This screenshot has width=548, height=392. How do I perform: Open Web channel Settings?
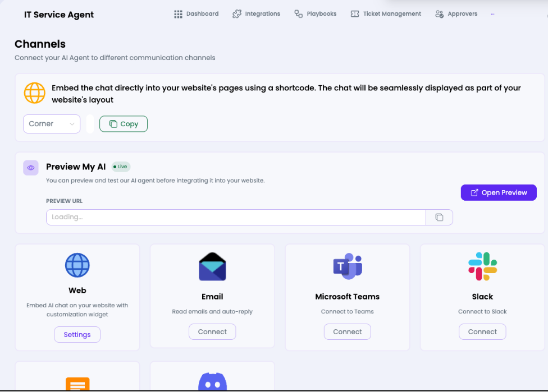[77, 335]
